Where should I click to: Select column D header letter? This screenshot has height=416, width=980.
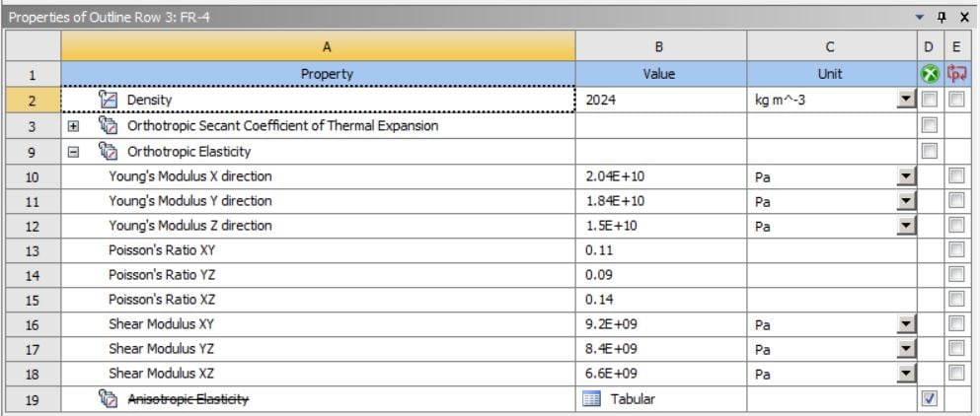(x=930, y=46)
